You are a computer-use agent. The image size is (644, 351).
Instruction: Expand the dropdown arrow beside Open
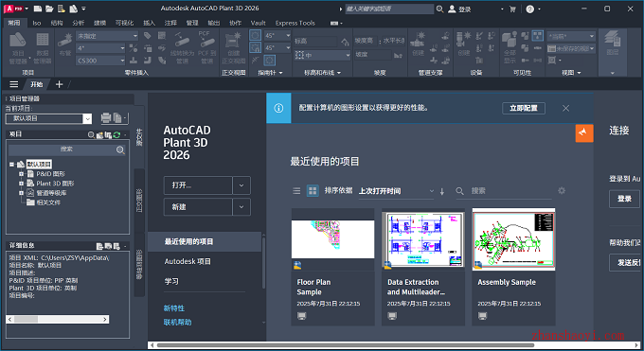[x=241, y=185]
